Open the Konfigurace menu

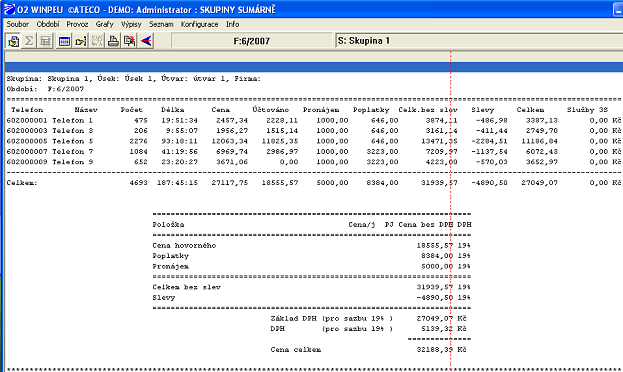click(199, 24)
